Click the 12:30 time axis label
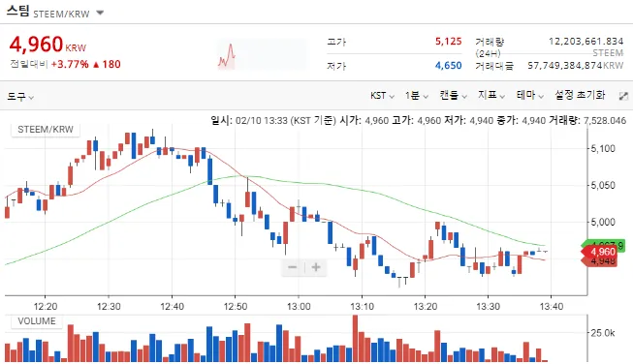 [x=109, y=307]
